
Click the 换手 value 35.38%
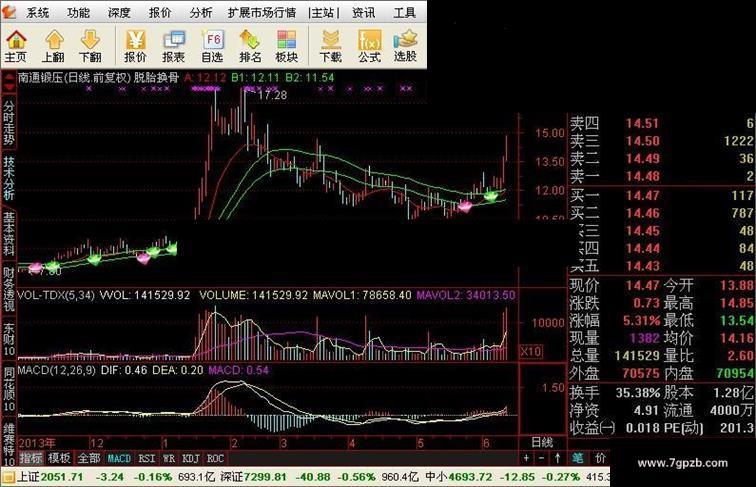(x=637, y=392)
